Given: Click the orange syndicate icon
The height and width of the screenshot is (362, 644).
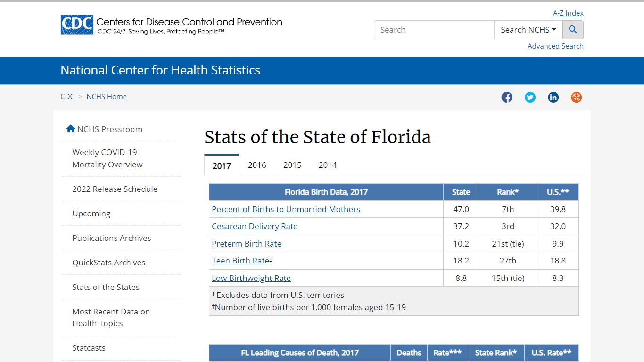Looking at the screenshot, I should click(576, 98).
